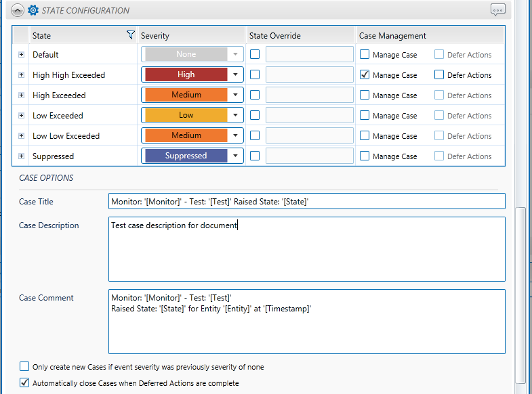Click the Case Management column header

pyautogui.click(x=392, y=35)
